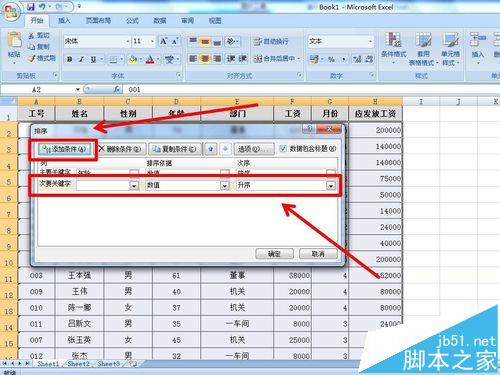The width and height of the screenshot is (500, 375).
Task: Expand font color dropdown arrow
Action: (158, 59)
